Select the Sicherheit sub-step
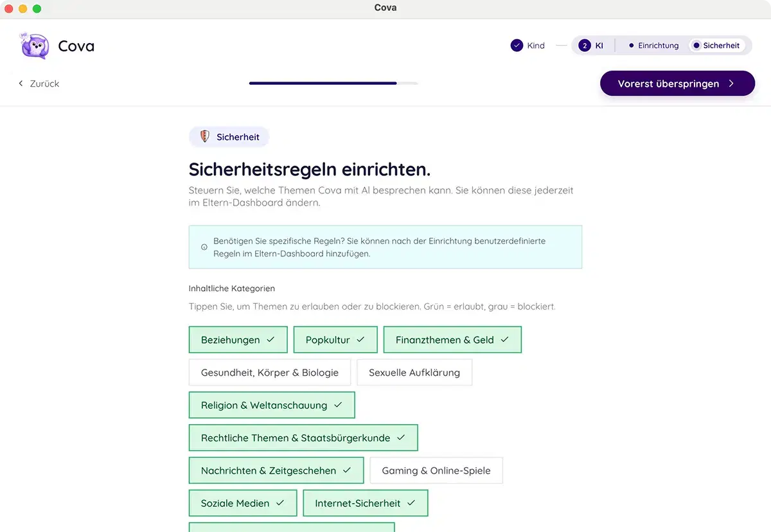 [x=716, y=46]
